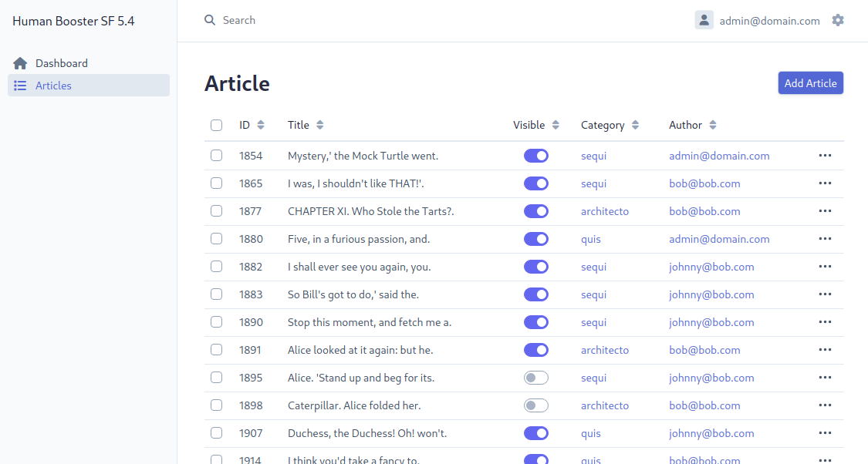This screenshot has height=464, width=868.
Task: Go to the Dashboard menu item
Action: [89, 63]
